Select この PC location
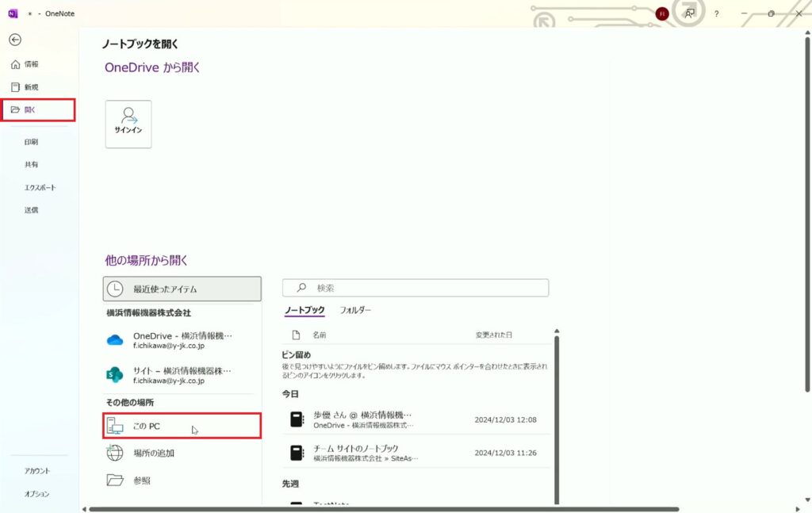The width and height of the screenshot is (812, 513). [x=182, y=426]
